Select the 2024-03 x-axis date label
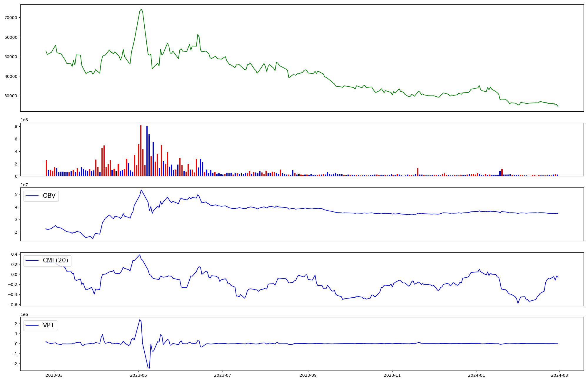 pyautogui.click(x=559, y=375)
